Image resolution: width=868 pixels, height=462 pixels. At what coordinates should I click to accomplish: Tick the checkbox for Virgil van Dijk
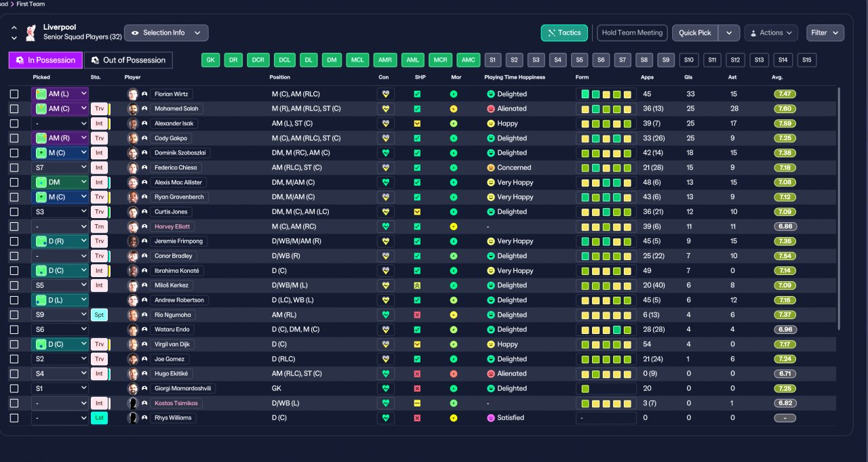pos(14,344)
